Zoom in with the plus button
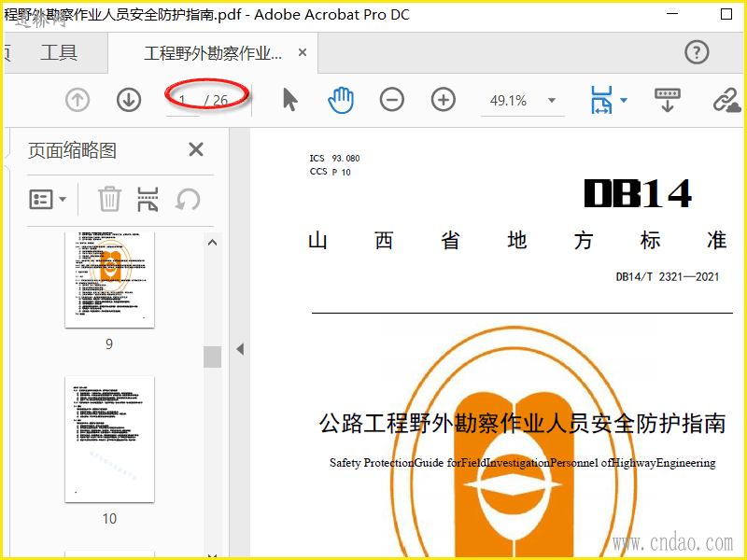Viewport: 747px width, 560px height. tap(443, 100)
